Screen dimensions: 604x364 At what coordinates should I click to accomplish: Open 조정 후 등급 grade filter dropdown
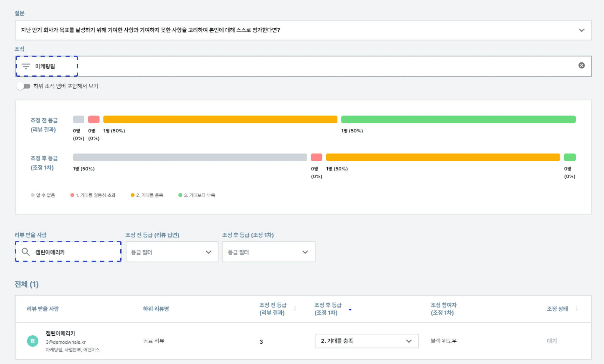click(x=268, y=252)
